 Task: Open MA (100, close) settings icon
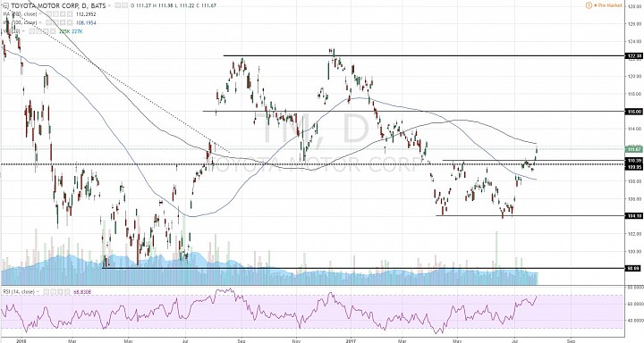pos(55,22)
